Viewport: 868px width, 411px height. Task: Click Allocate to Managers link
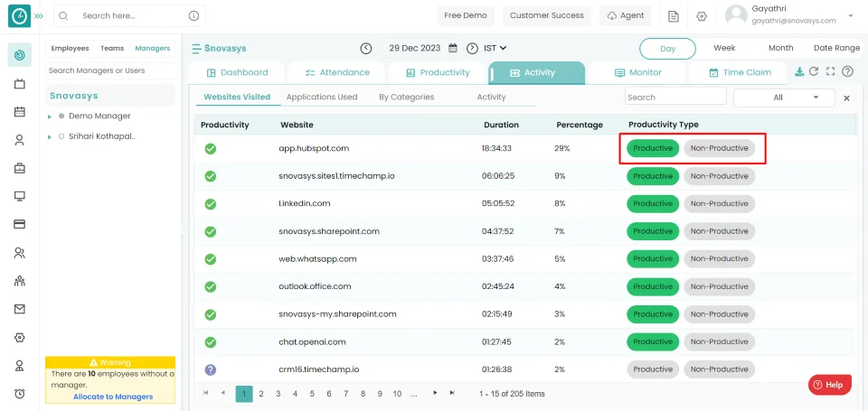pyautogui.click(x=113, y=397)
